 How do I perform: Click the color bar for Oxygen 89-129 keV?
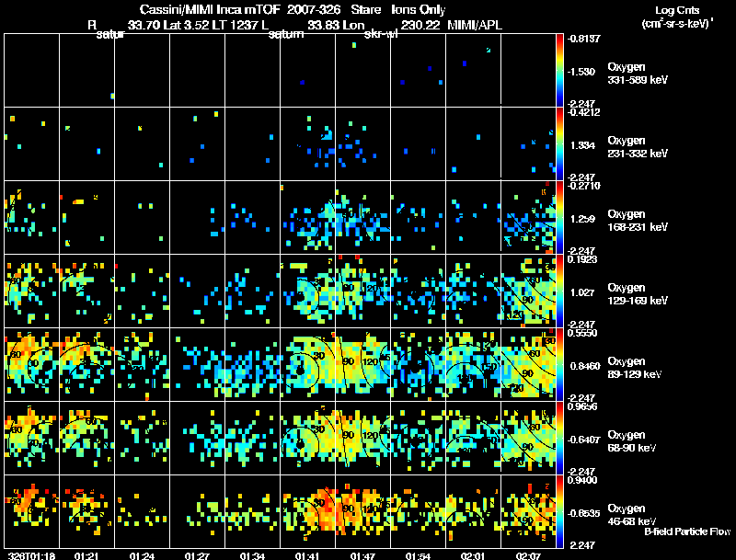point(559,364)
